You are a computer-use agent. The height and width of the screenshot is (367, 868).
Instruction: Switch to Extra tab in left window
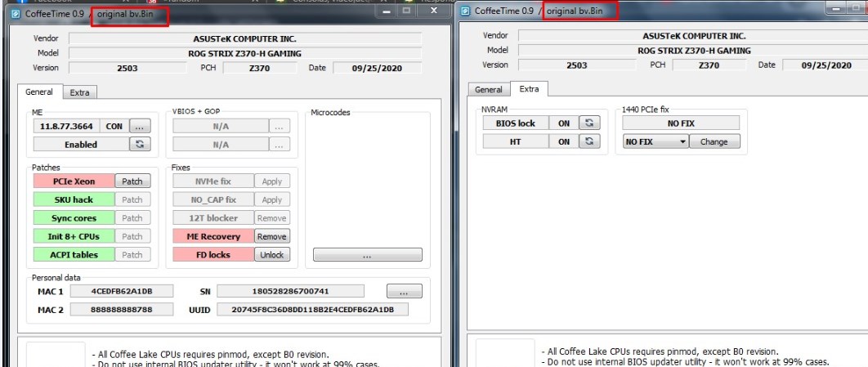click(80, 92)
